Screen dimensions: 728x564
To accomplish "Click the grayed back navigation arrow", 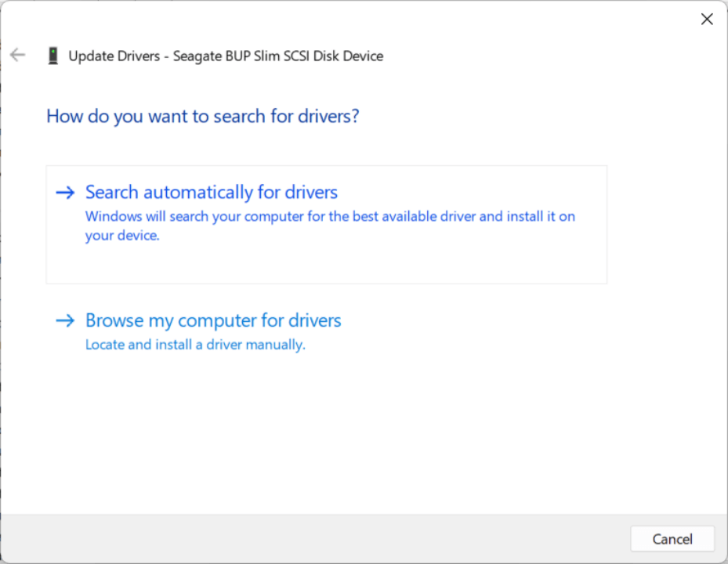I will pyautogui.click(x=17, y=55).
